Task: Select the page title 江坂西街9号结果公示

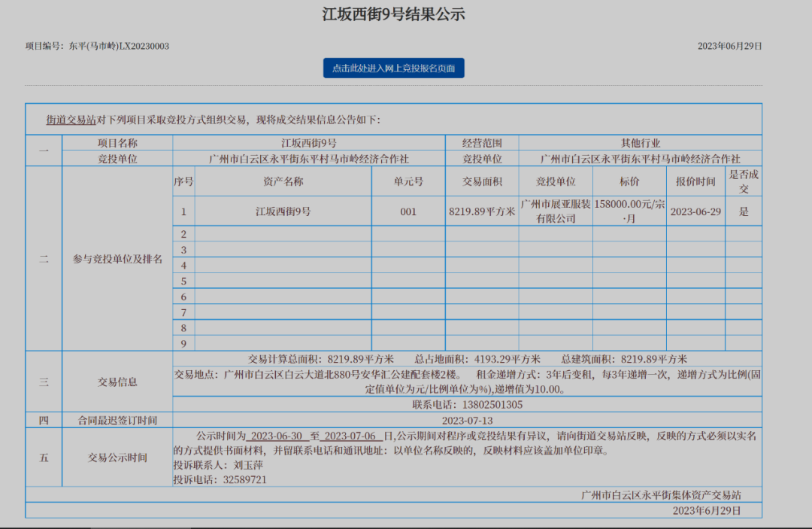Action: (393, 14)
